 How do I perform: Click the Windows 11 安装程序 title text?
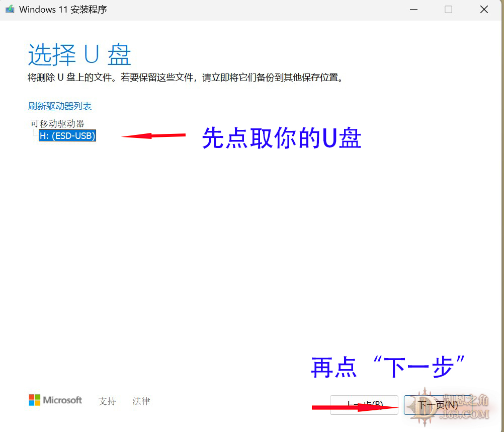pyautogui.click(x=63, y=10)
